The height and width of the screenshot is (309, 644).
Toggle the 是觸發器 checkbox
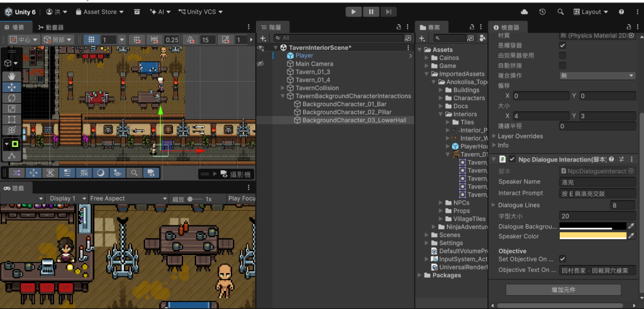tap(563, 46)
